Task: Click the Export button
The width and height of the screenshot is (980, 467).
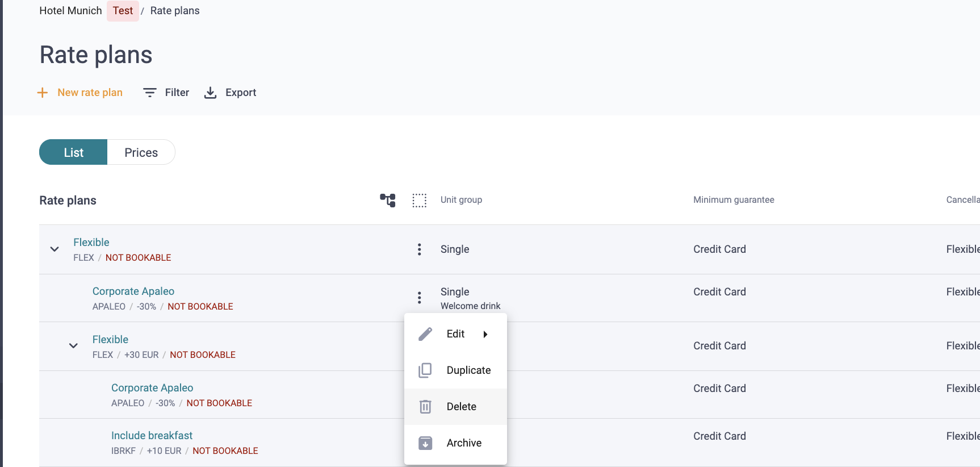Action: (x=230, y=93)
